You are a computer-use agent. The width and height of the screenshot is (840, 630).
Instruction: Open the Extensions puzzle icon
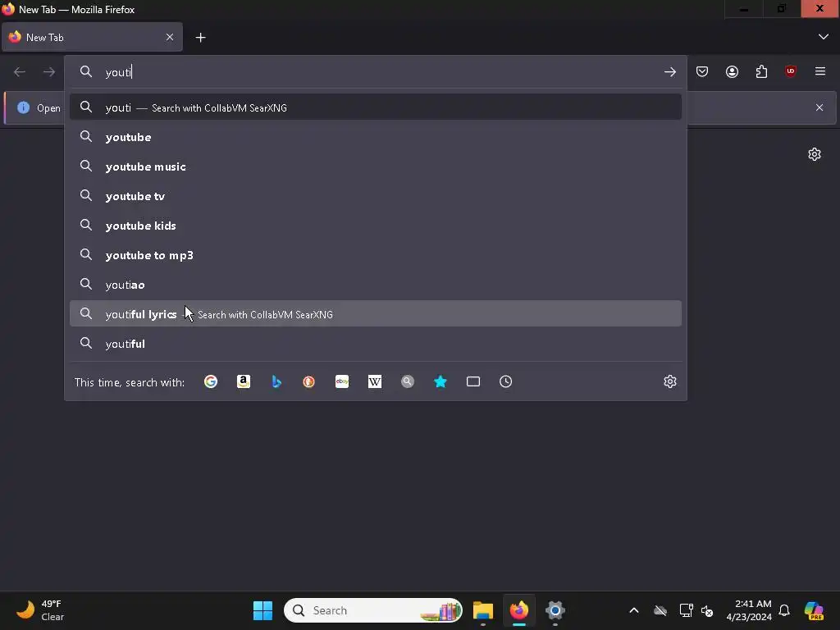click(x=761, y=72)
